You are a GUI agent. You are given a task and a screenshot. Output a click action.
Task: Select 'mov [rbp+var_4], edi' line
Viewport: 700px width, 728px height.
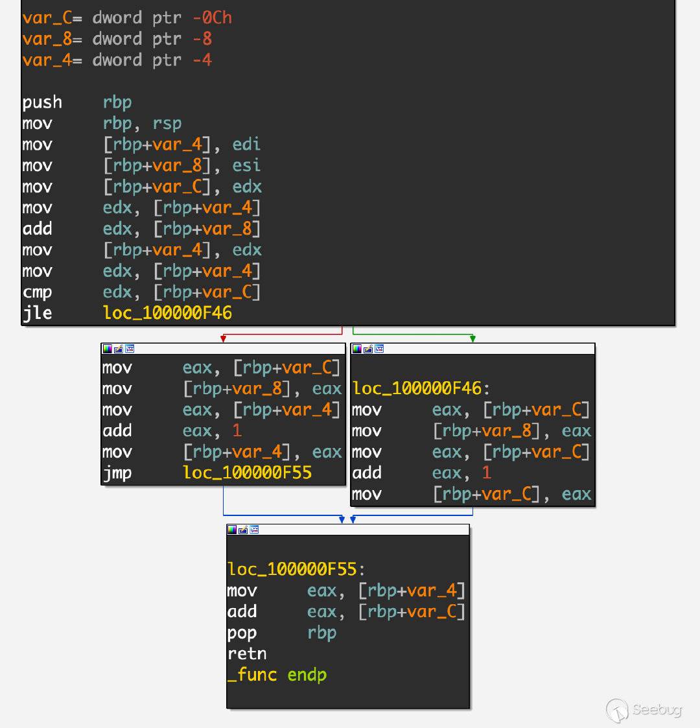pos(141,145)
